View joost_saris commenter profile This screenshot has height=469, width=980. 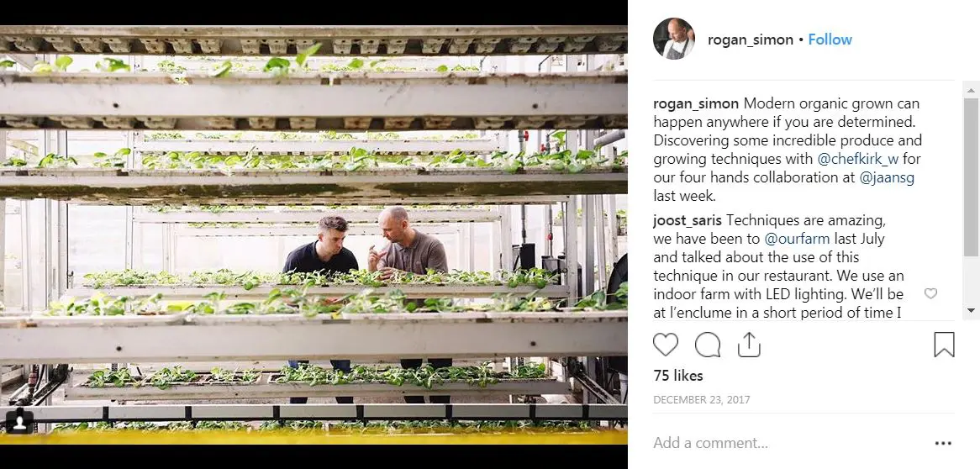click(x=688, y=221)
